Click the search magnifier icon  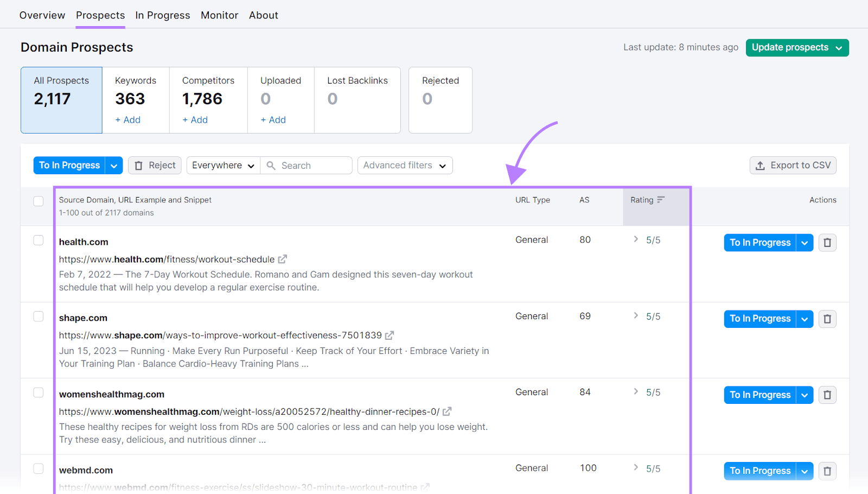point(271,165)
